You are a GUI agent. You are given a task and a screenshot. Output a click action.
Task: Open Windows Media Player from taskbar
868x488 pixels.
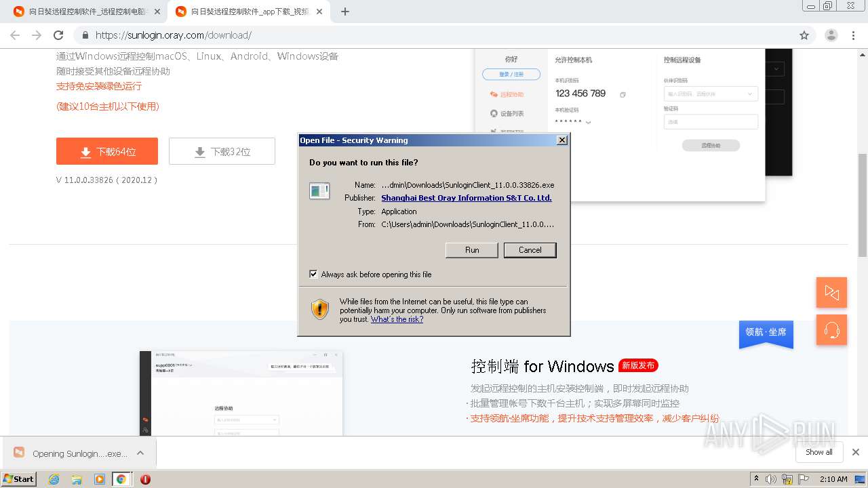pos(100,479)
